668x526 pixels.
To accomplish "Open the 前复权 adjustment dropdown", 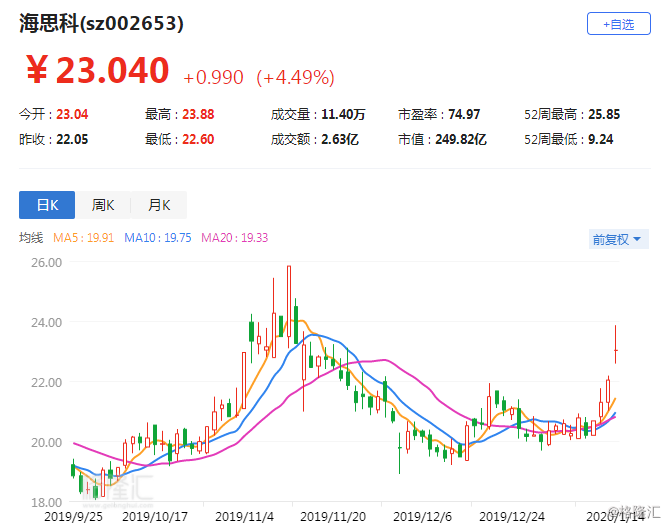I will (619, 239).
